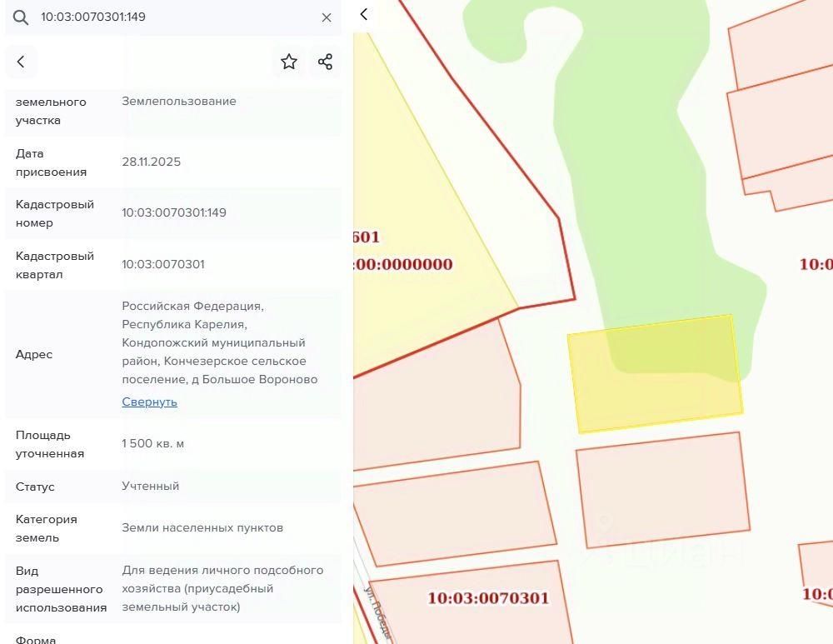Image resolution: width=833 pixels, height=644 pixels.
Task: Click the permitted use text Для ведения личного подсобного
Action: (x=222, y=570)
